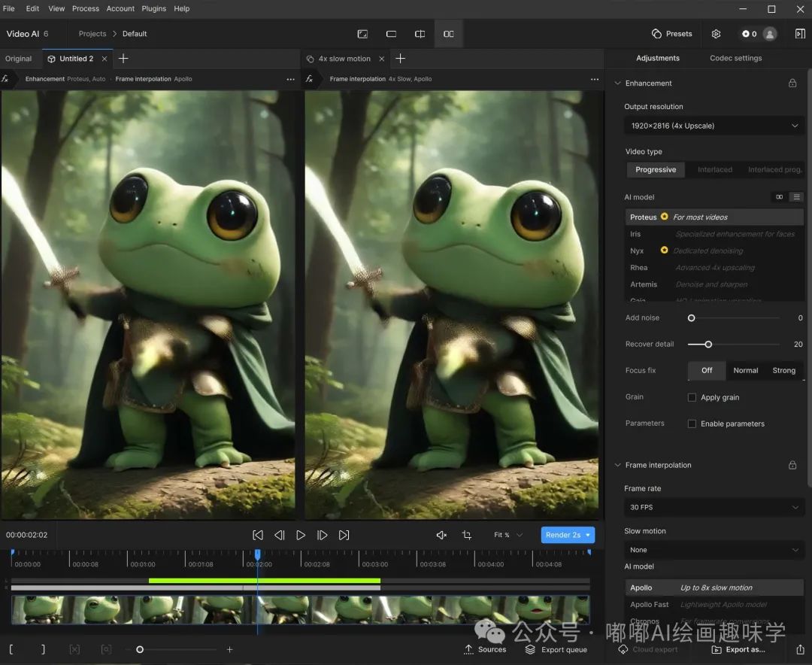
Task: Step back one frame
Action: pos(279,535)
